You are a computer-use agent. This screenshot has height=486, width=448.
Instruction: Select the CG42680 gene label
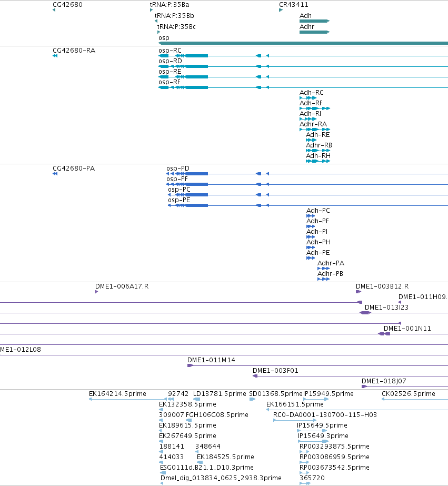tap(67, 5)
